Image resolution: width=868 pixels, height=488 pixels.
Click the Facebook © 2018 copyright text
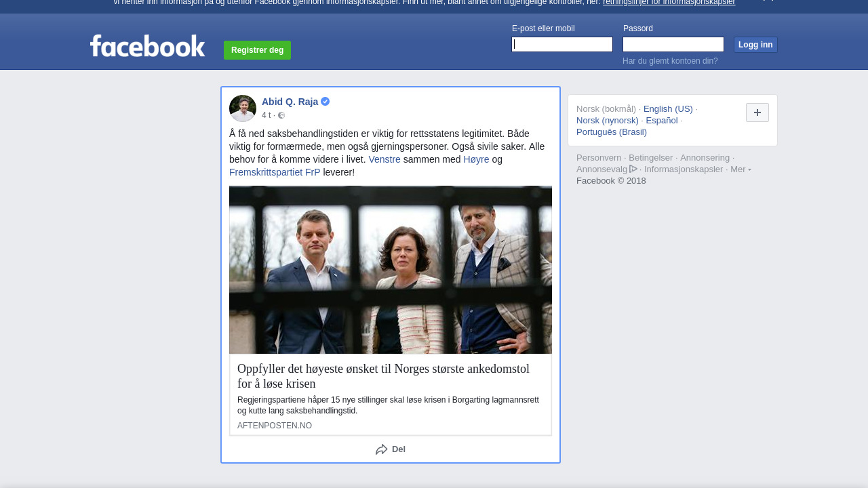coord(611,180)
